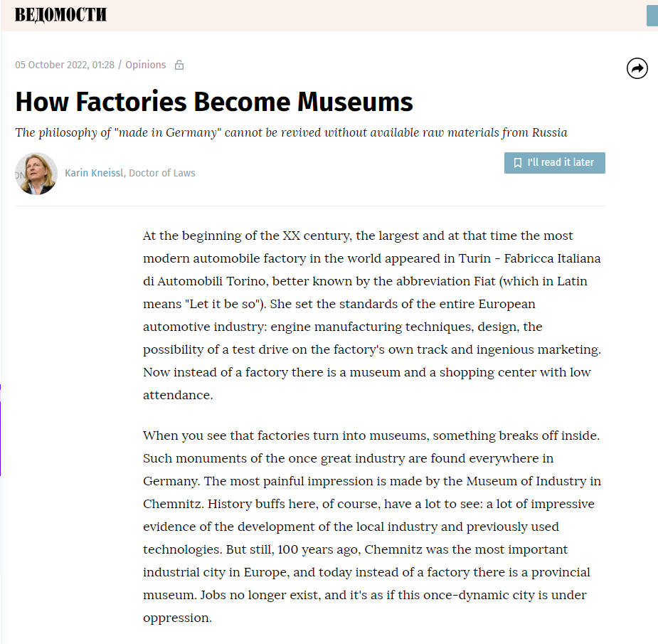This screenshot has height=644, width=658.
Task: Open the Vedomosti logo homepage link
Action: coord(61,15)
